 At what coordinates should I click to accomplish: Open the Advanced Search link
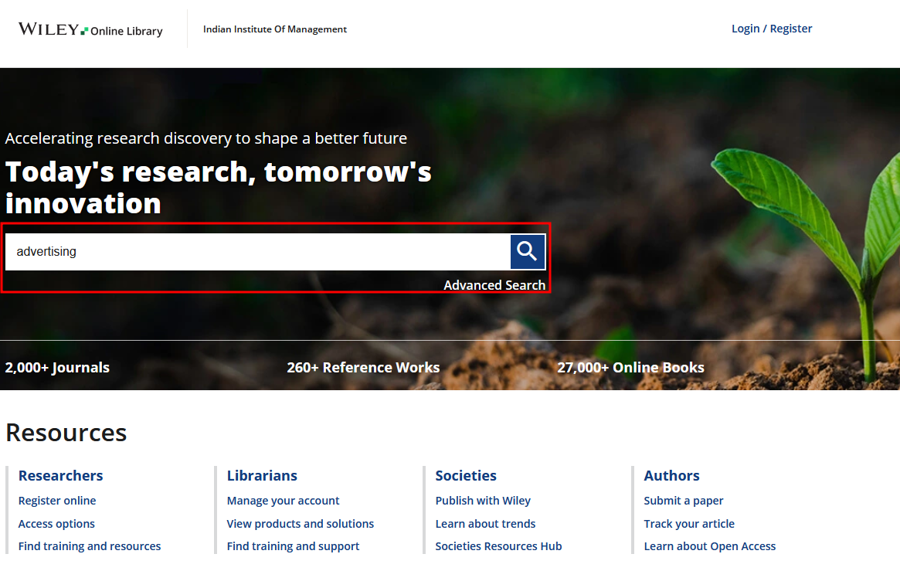[494, 285]
